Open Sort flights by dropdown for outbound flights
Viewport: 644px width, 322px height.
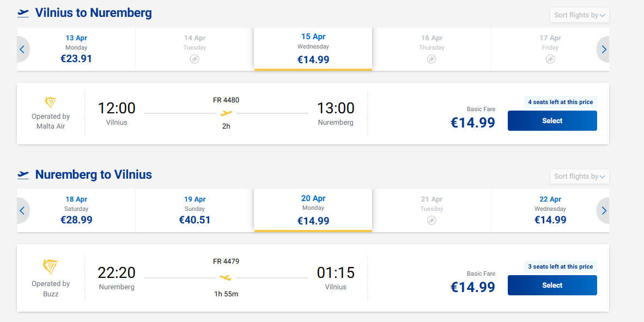[x=579, y=15]
